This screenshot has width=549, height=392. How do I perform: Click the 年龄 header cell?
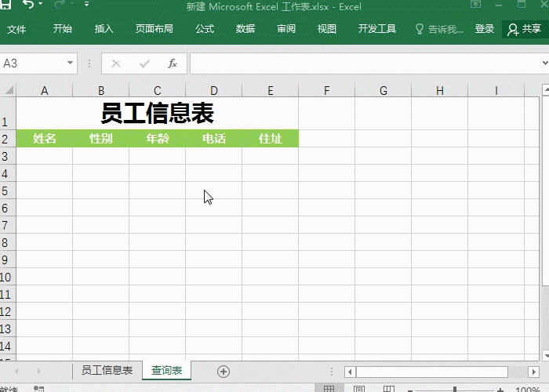(157, 139)
